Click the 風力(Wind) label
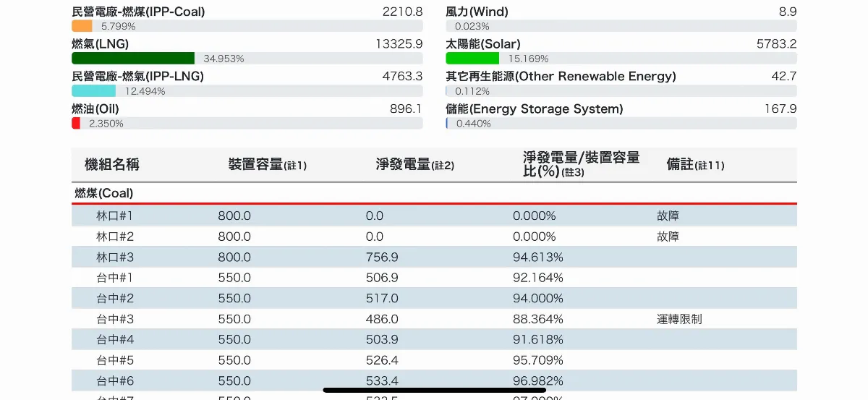Screen dimensions: 868x400 pyautogui.click(x=477, y=12)
